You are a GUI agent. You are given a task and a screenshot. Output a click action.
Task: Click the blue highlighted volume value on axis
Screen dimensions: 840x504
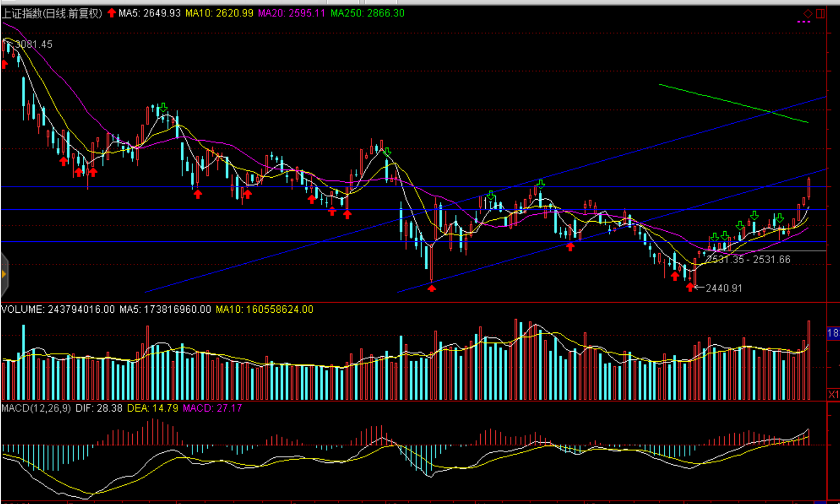point(833,334)
